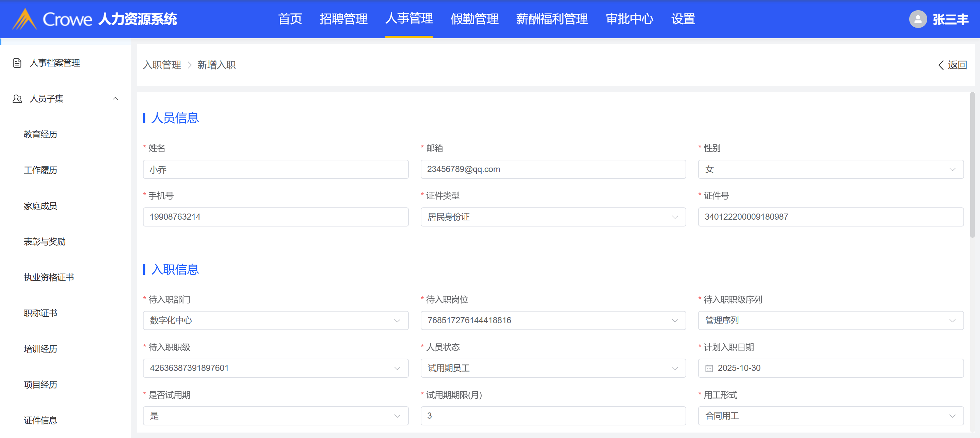Click the 人事档案管理 document icon
This screenshot has height=438, width=980.
click(x=17, y=63)
